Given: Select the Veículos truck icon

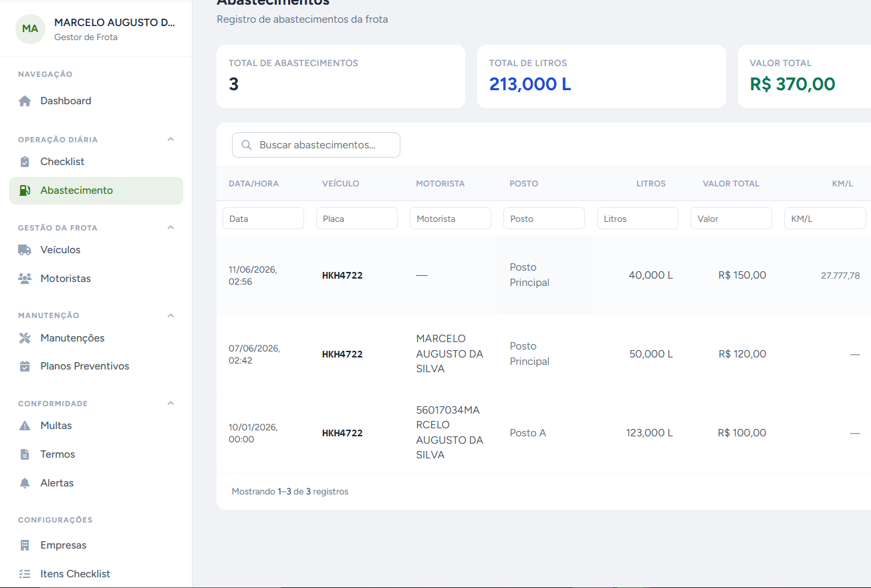Looking at the screenshot, I should pyautogui.click(x=25, y=250).
